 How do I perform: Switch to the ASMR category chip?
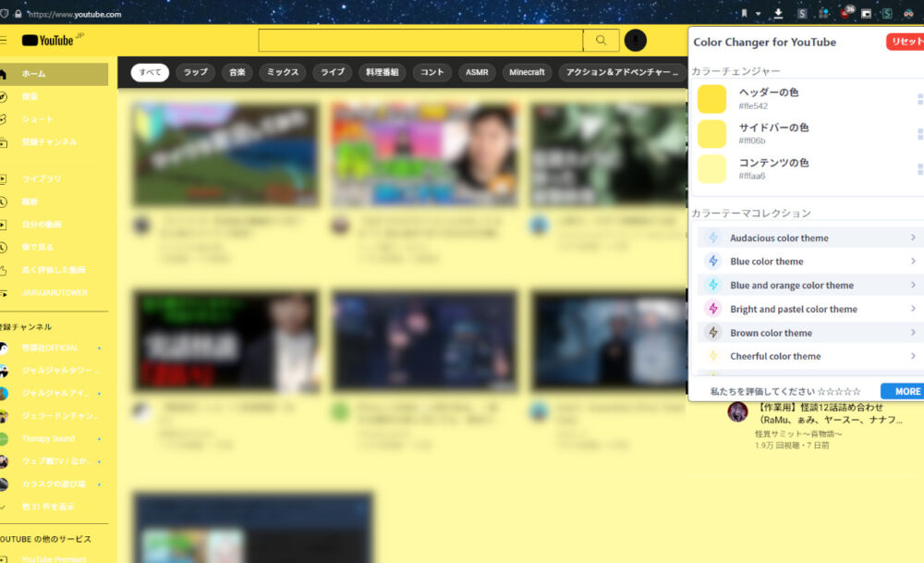tap(477, 71)
